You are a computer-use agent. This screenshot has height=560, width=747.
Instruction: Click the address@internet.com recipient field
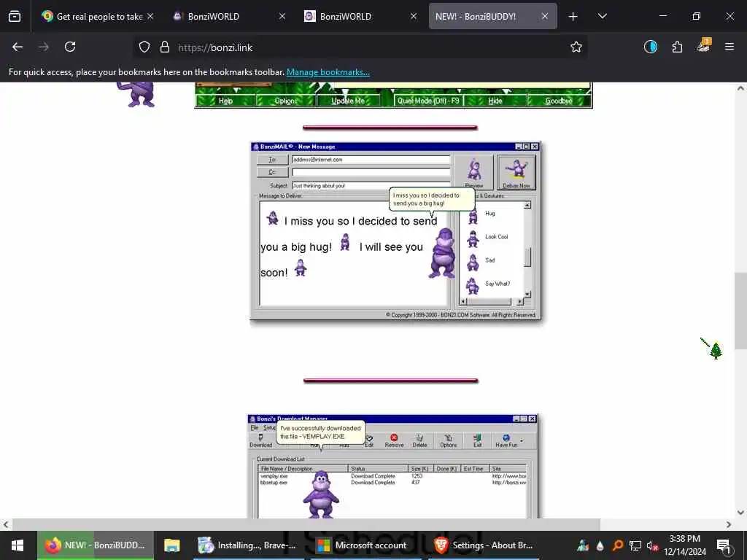pos(371,160)
